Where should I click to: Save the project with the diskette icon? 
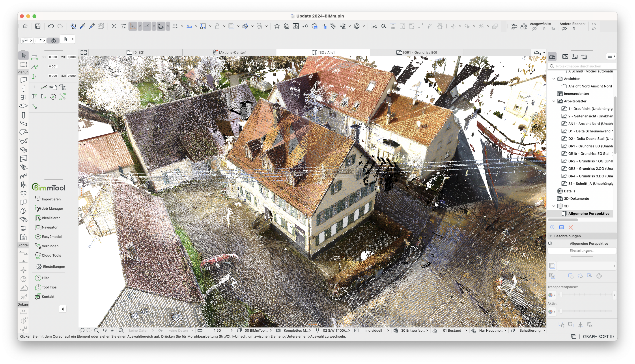coord(38,26)
